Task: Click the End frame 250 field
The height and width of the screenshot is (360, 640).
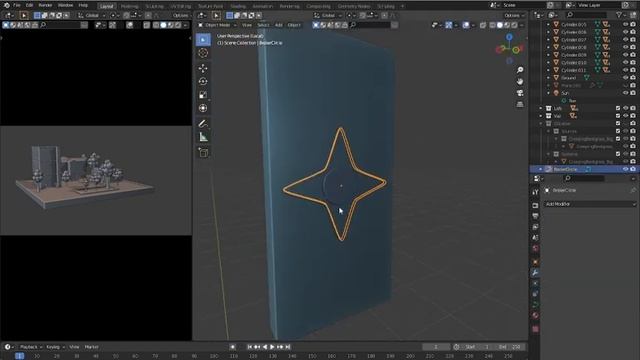Action: click(x=510, y=347)
